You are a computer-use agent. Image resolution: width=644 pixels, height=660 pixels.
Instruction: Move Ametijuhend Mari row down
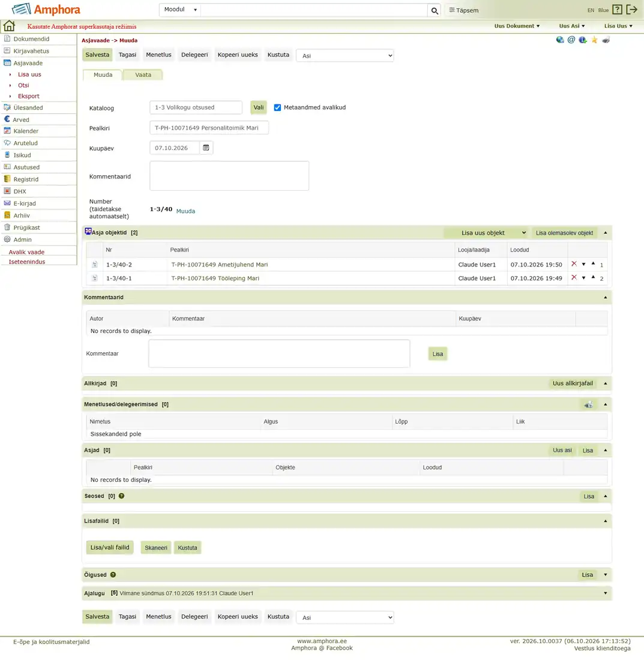[x=584, y=265]
